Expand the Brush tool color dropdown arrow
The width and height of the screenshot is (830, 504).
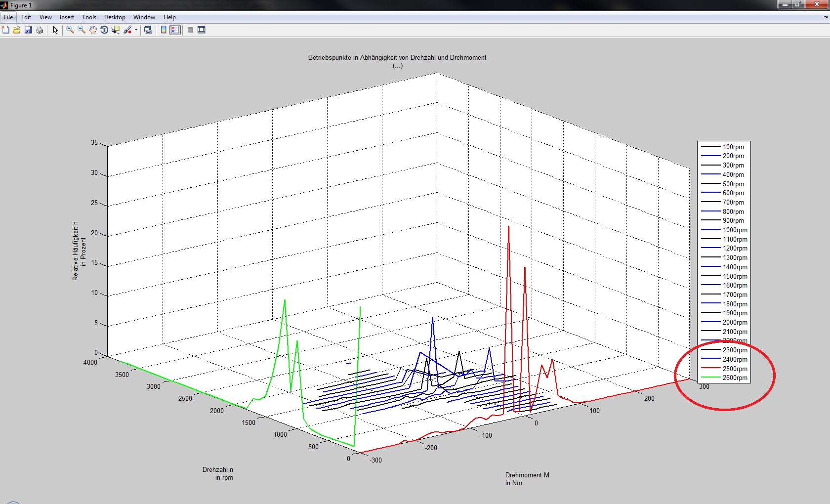coord(136,30)
